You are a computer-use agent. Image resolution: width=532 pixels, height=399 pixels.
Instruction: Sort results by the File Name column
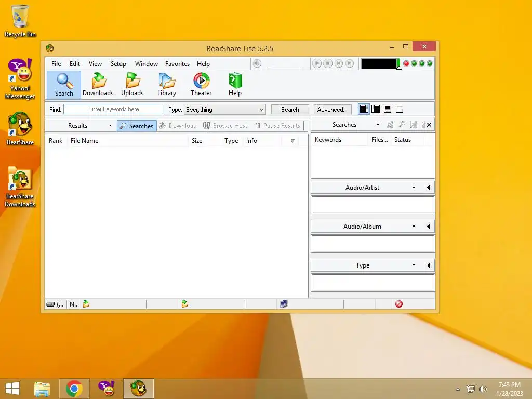tap(128, 141)
